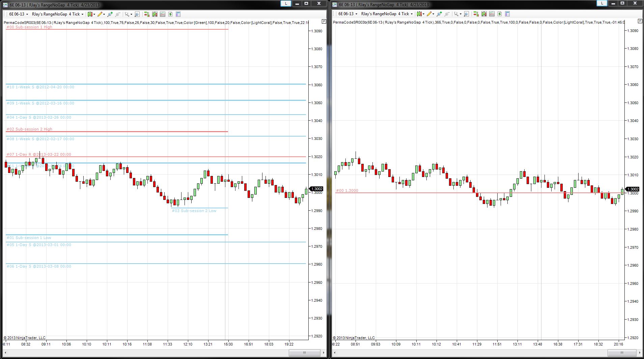The height and width of the screenshot is (359, 644).
Task: Click the '#00 Sub-session 1 High' line label
Action: [29, 27]
